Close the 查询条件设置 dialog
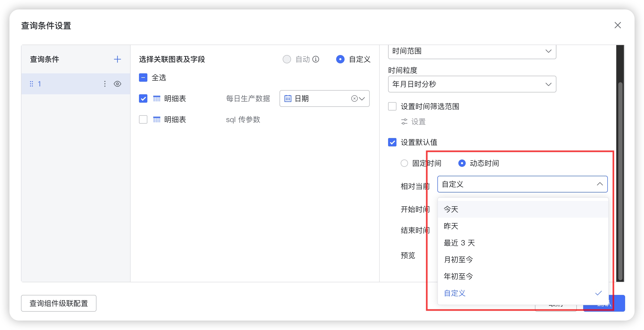 pyautogui.click(x=618, y=25)
